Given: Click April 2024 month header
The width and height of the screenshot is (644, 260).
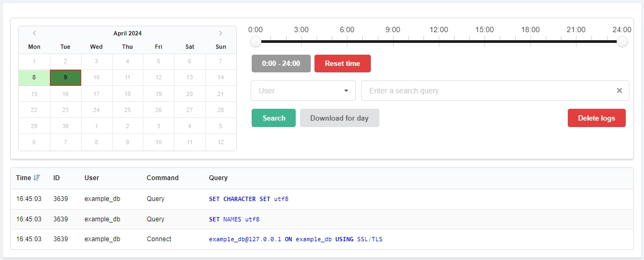Looking at the screenshot, I should click(127, 33).
